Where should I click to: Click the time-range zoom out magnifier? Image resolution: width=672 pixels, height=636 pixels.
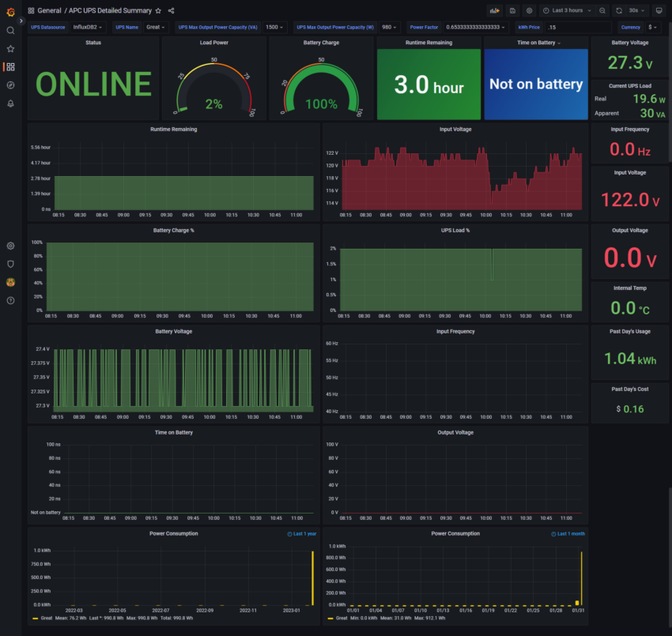pos(602,9)
